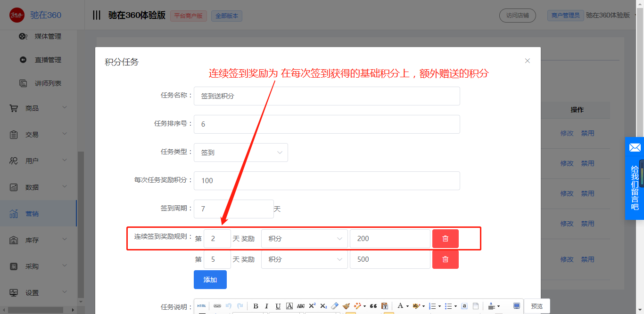Open font color dropdown arrow
This screenshot has height=314, width=644.
[x=407, y=306]
